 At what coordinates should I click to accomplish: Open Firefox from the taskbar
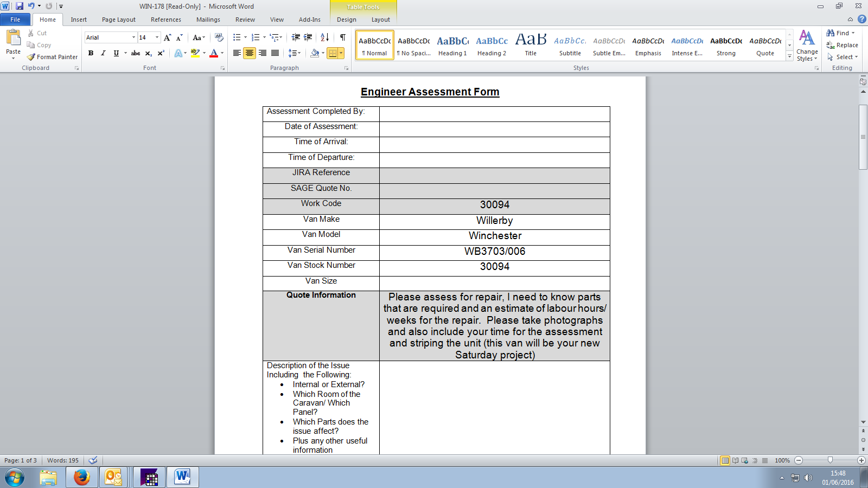82,477
